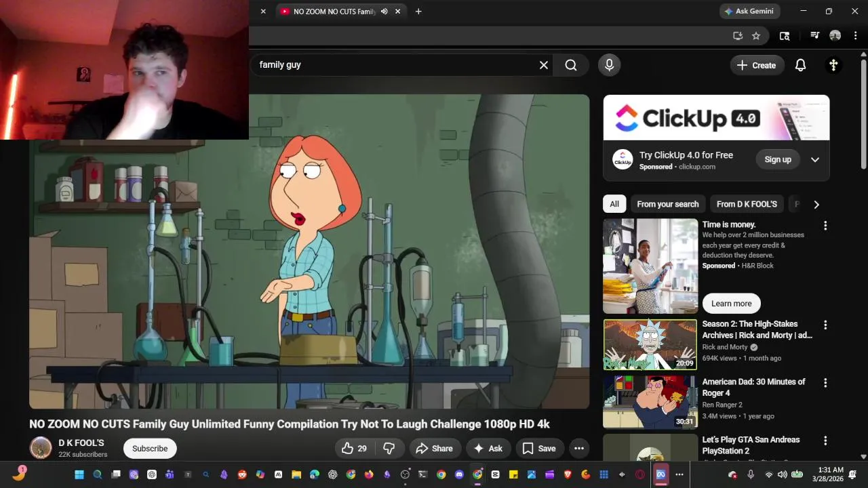Open options for Time is money ad
Image resolution: width=868 pixels, height=488 pixels.
[825, 226]
